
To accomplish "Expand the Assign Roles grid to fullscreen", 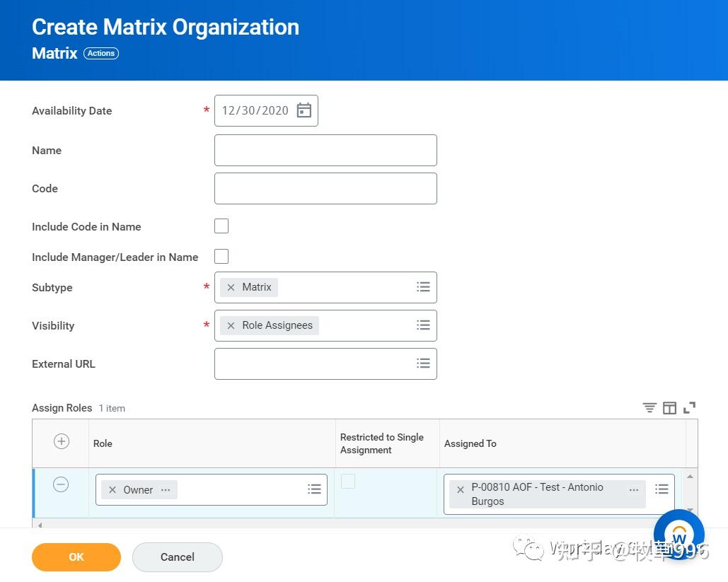I will tap(690, 407).
